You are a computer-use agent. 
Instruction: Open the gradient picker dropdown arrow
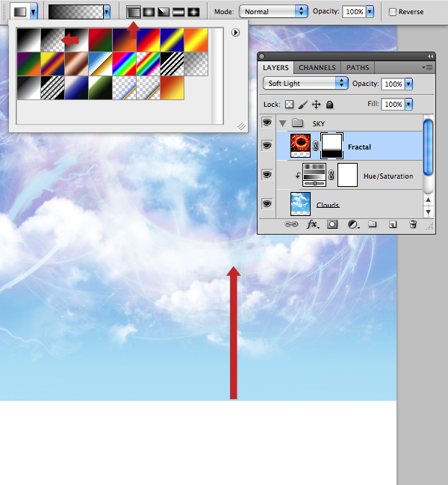tap(107, 12)
